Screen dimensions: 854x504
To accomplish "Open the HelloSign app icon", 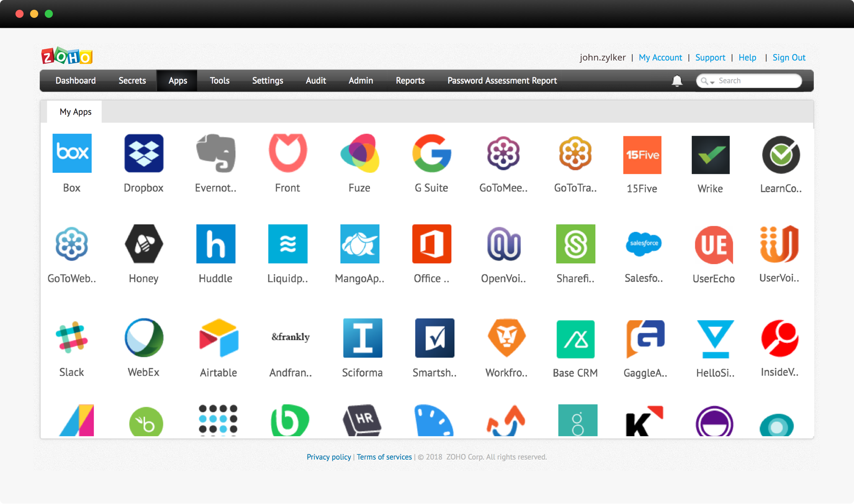I will click(x=715, y=339).
